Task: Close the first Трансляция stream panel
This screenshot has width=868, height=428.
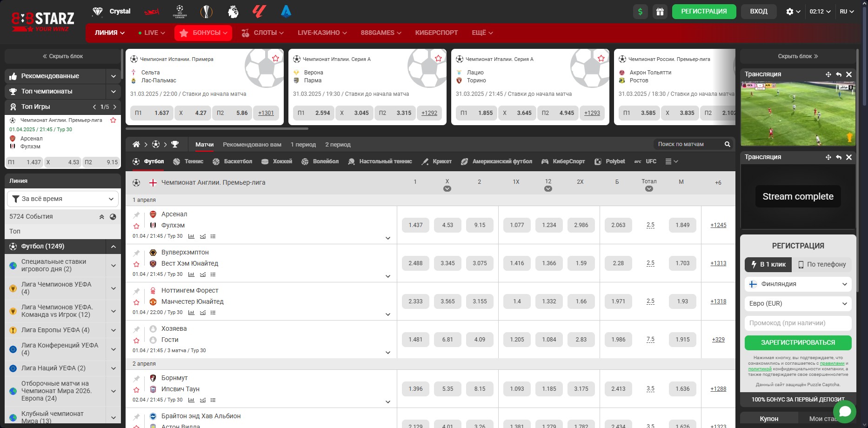Action: coord(849,74)
